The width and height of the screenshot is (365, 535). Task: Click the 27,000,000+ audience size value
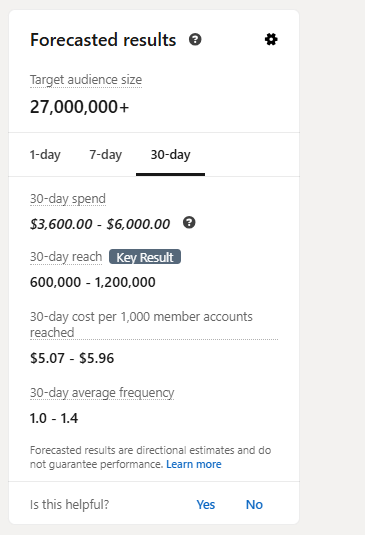click(x=79, y=107)
